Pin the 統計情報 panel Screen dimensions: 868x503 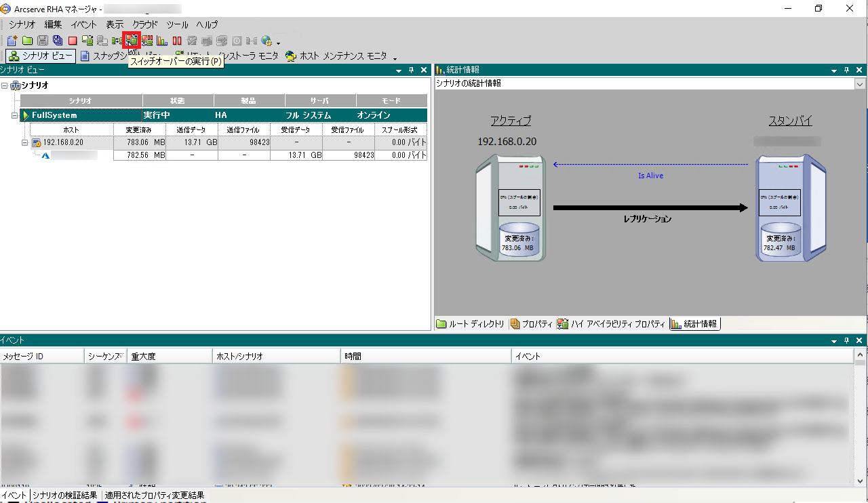tap(846, 70)
